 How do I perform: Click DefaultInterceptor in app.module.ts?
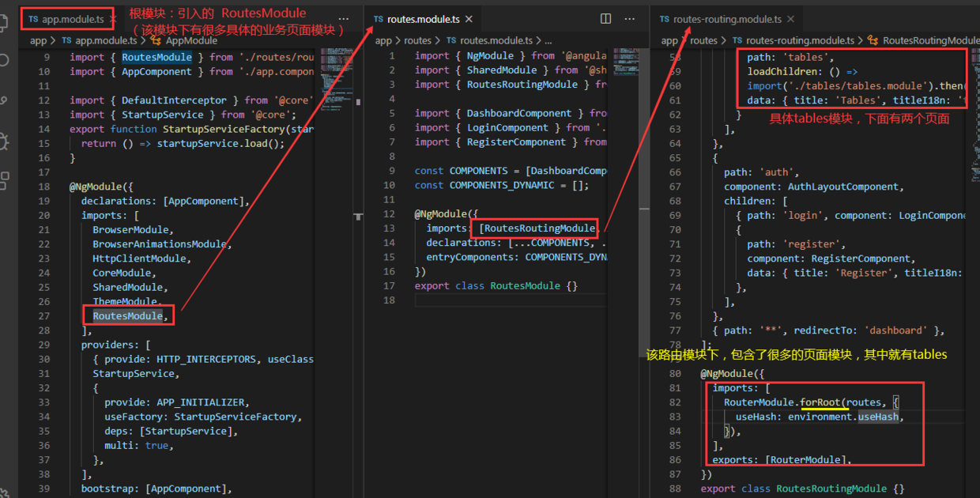click(174, 100)
